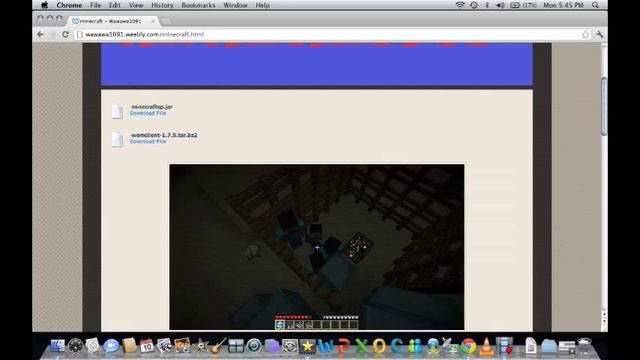Viewport: 640px width, 360px height.
Task: Click the page vertical scrollbar thumb
Action: click(x=604, y=106)
